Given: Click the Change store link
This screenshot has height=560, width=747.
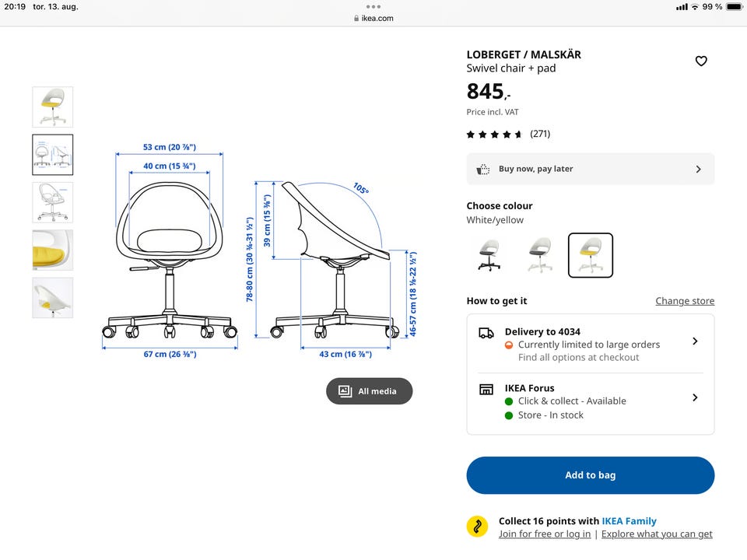Looking at the screenshot, I should [685, 301].
